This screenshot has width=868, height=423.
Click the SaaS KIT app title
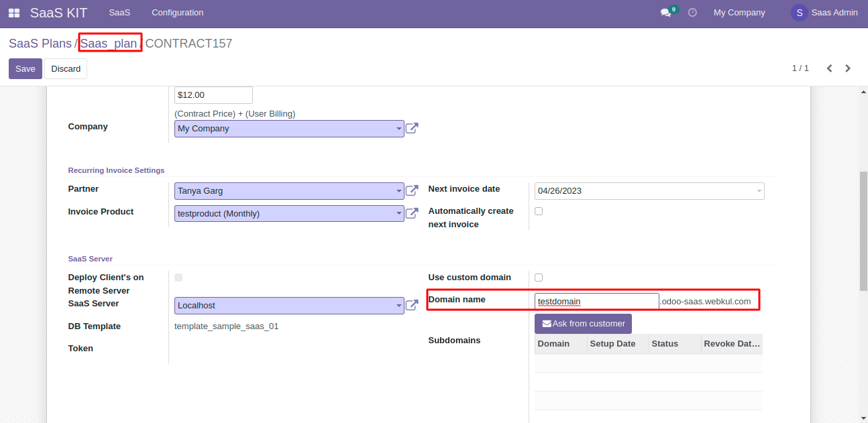[x=59, y=13]
